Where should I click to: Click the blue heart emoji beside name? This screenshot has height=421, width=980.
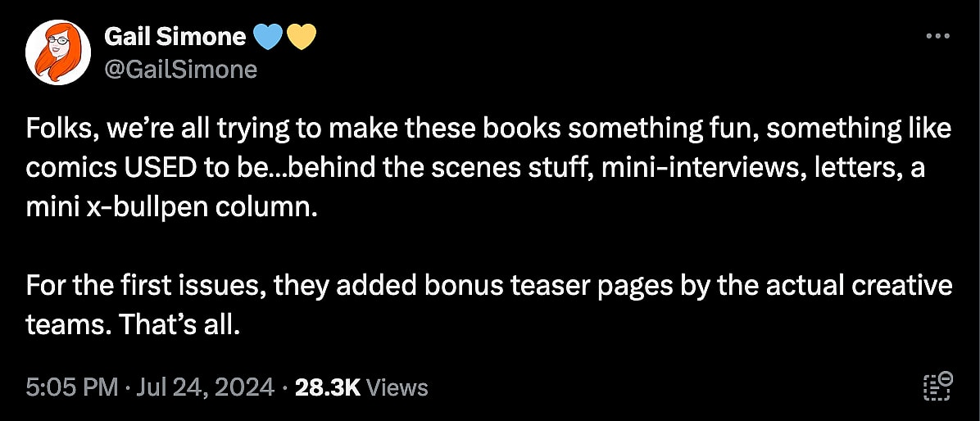269,38
